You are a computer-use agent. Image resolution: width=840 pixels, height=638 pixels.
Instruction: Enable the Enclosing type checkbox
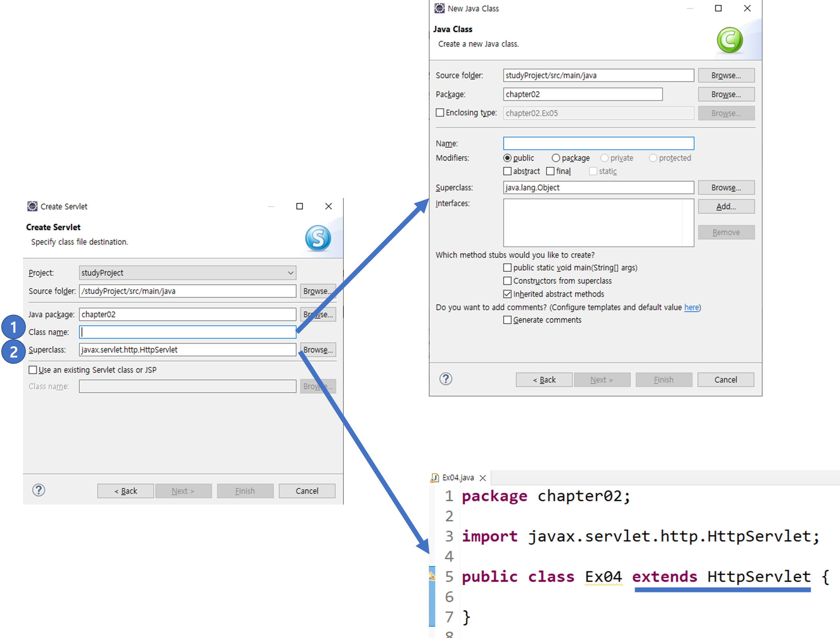pyautogui.click(x=440, y=113)
